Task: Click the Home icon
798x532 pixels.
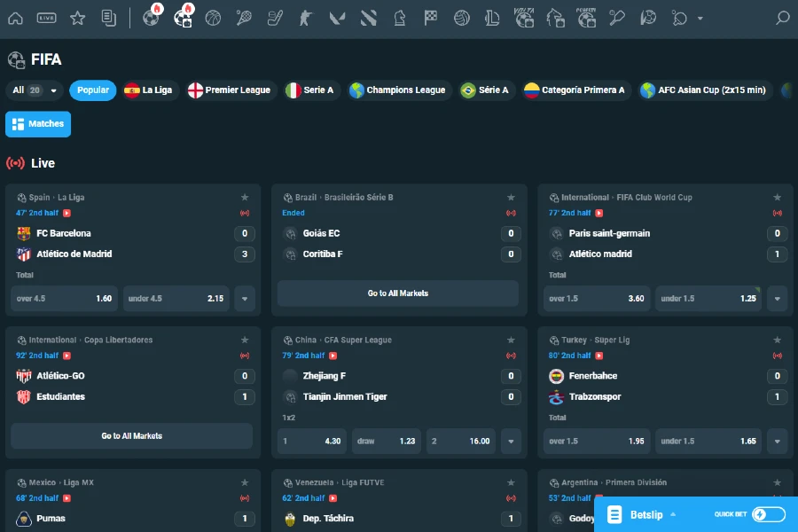Action: [x=15, y=17]
